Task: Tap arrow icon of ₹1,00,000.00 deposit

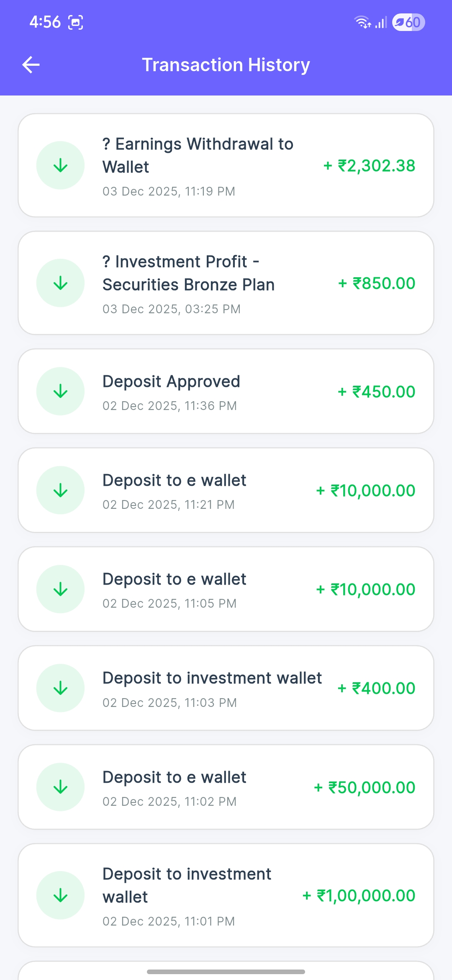Action: [x=61, y=895]
